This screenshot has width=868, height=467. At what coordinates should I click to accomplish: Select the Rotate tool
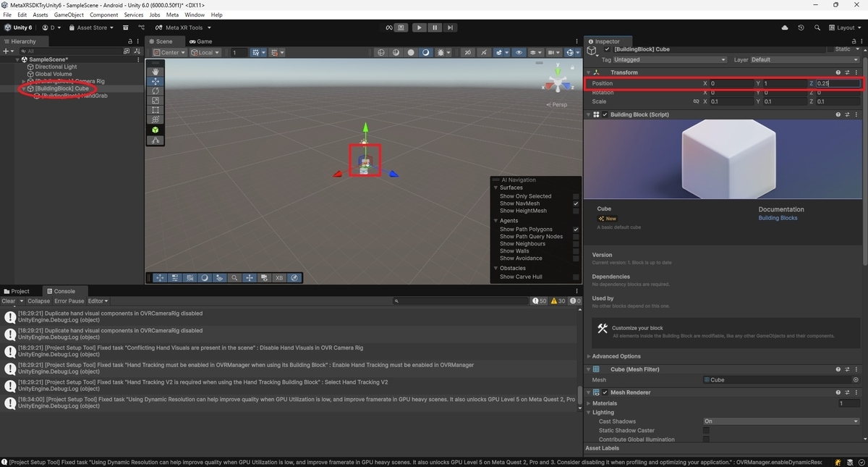tap(156, 91)
